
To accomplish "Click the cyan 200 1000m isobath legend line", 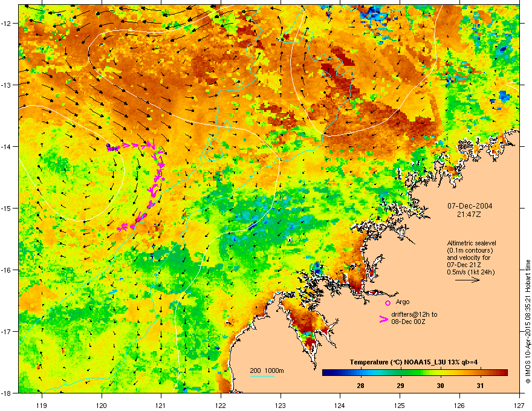I will click(262, 376).
